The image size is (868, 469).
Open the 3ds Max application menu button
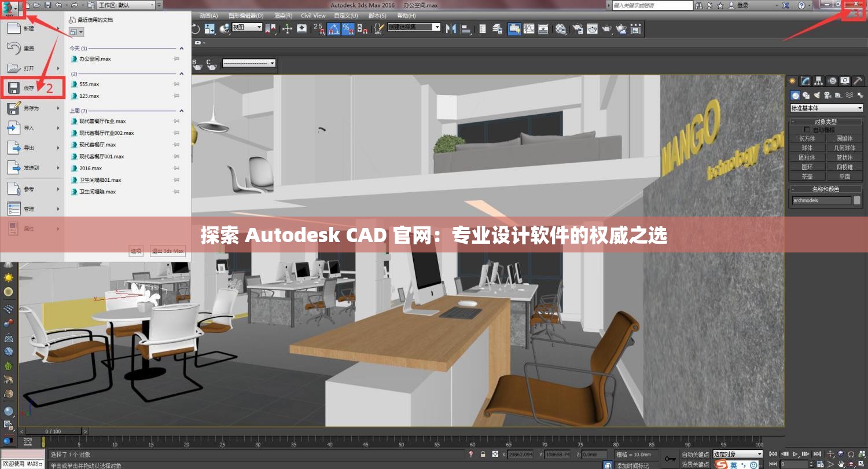pos(9,9)
